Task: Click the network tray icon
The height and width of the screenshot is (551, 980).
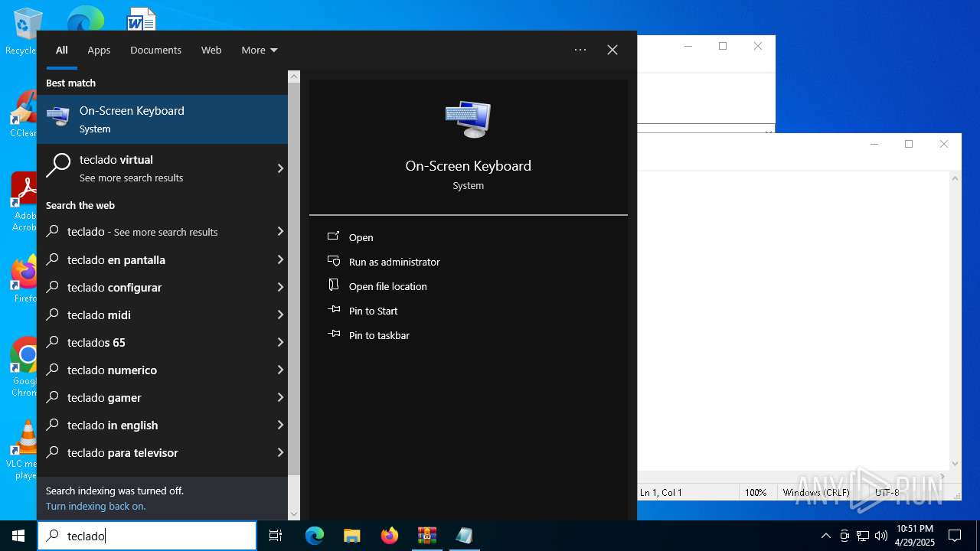Action: click(x=863, y=536)
